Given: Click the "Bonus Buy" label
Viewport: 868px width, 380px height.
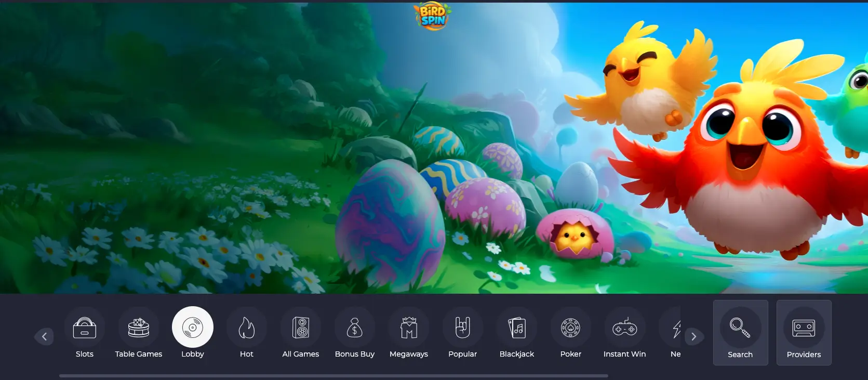Looking at the screenshot, I should click(x=355, y=354).
